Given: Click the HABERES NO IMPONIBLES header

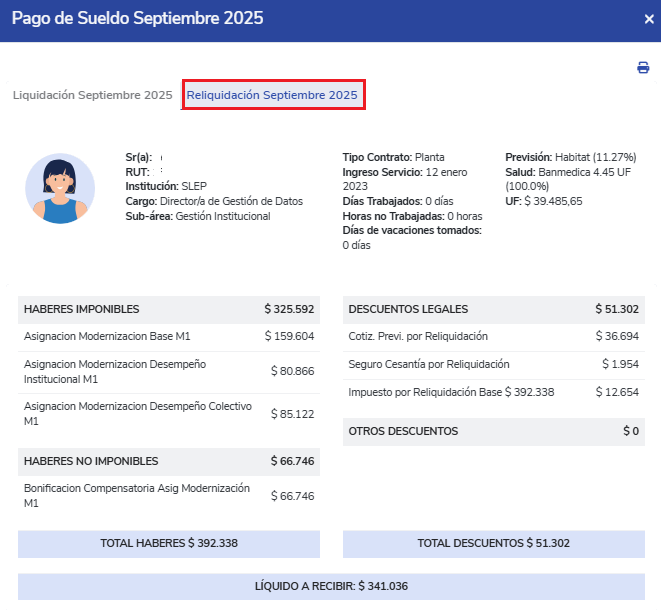Looking at the screenshot, I should pyautogui.click(x=168, y=461).
